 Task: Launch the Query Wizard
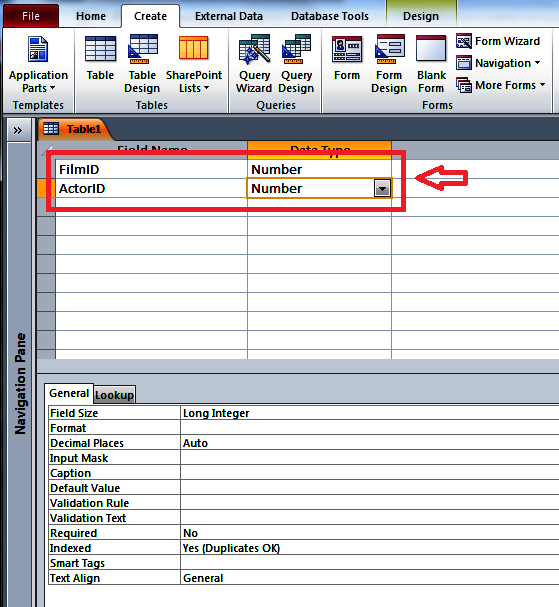point(254,64)
